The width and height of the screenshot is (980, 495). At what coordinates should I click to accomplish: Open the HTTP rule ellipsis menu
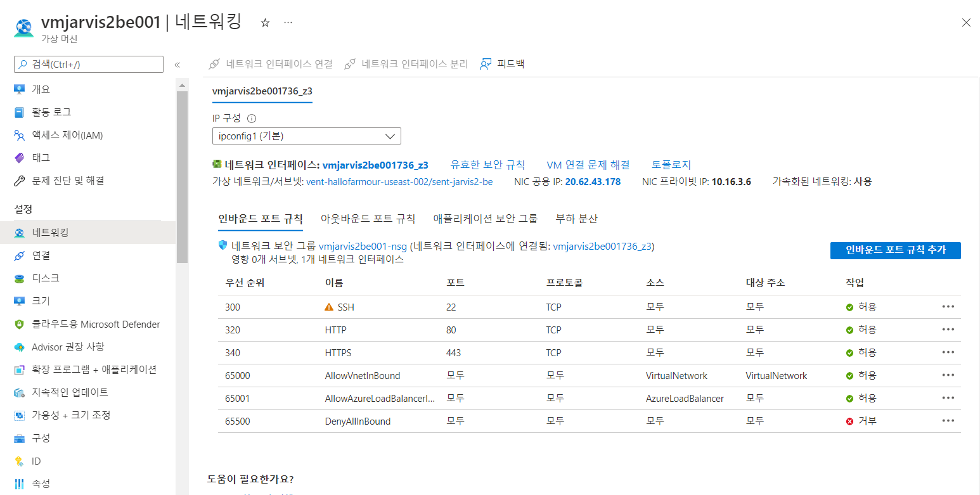(x=948, y=330)
